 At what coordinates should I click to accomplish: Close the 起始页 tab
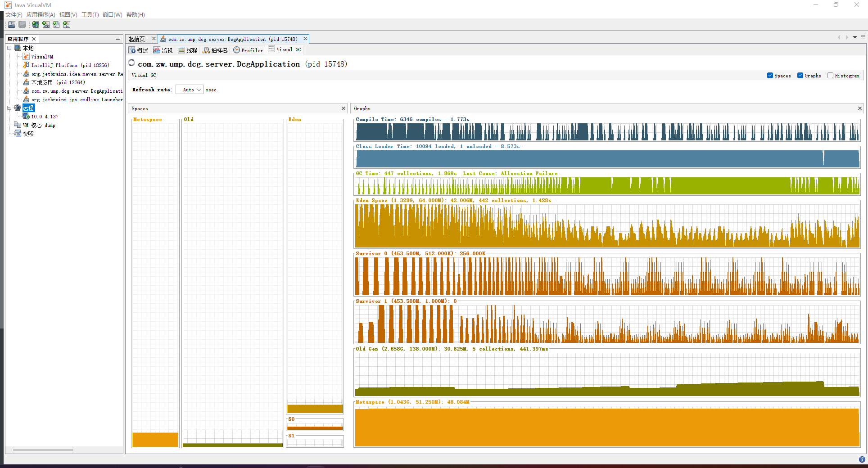pos(154,39)
